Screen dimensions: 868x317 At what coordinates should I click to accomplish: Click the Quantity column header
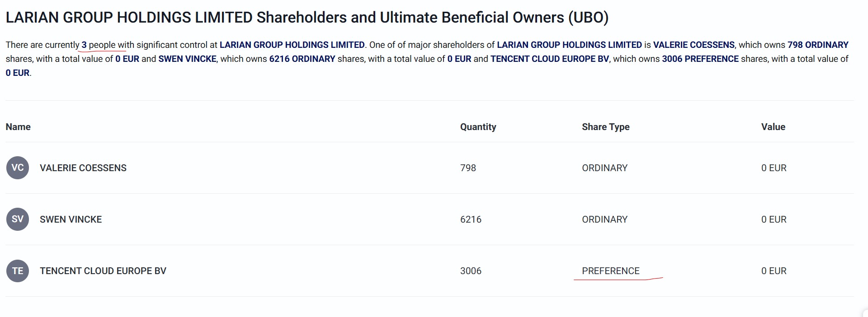[x=478, y=127]
